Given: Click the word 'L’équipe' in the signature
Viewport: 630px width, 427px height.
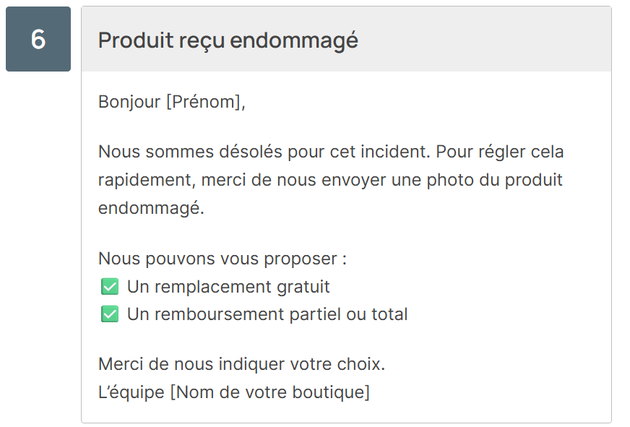Looking at the screenshot, I should [131, 391].
